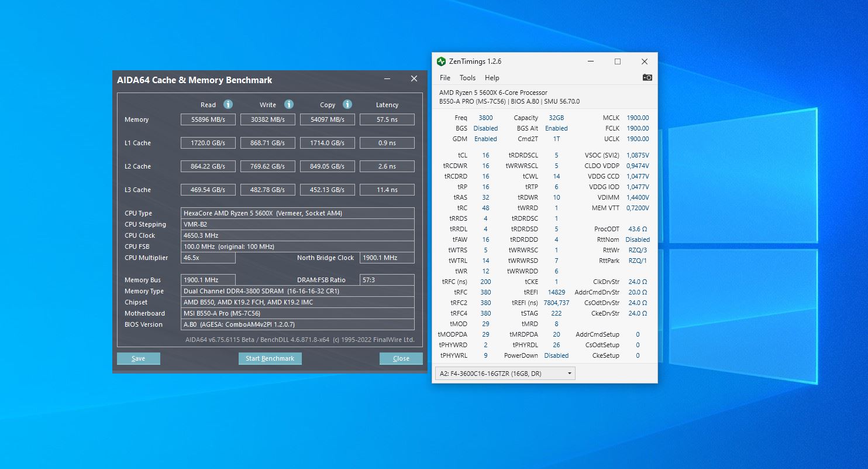
Task: Click the ZenTimings app icon in its title bar
Action: (442, 61)
